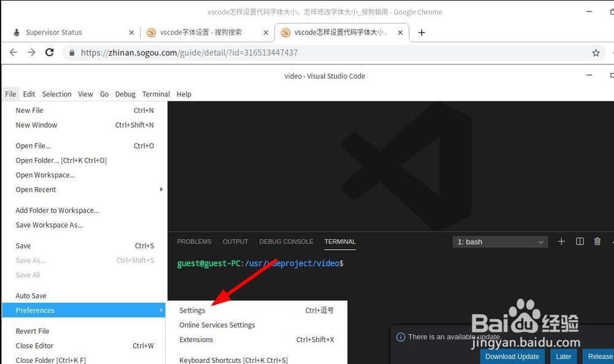Close the Supervisor Status tab
614x364 pixels.
tap(131, 33)
